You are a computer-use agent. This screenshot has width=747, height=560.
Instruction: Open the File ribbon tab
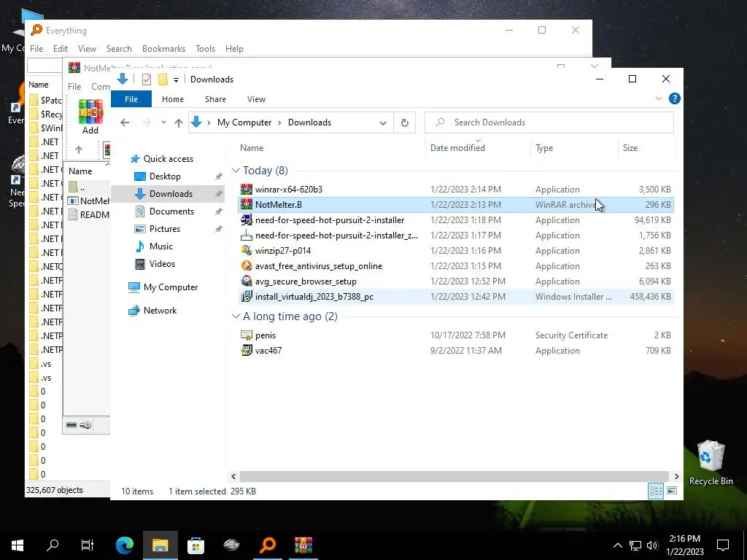pyautogui.click(x=131, y=99)
